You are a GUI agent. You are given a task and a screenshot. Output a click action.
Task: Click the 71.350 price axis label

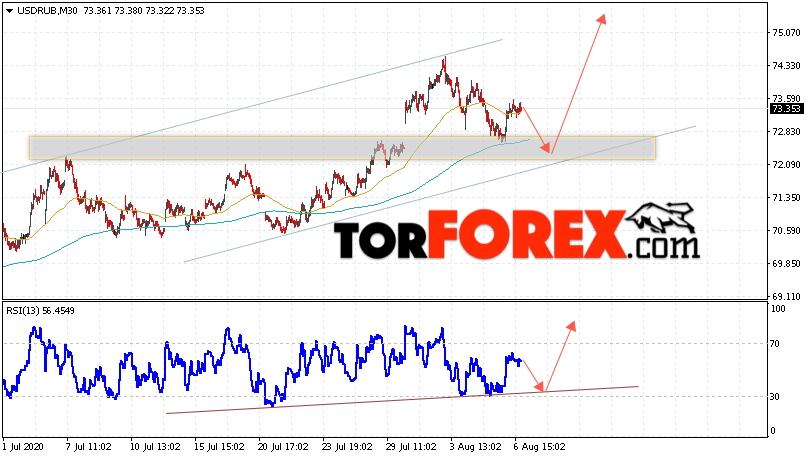(x=786, y=197)
